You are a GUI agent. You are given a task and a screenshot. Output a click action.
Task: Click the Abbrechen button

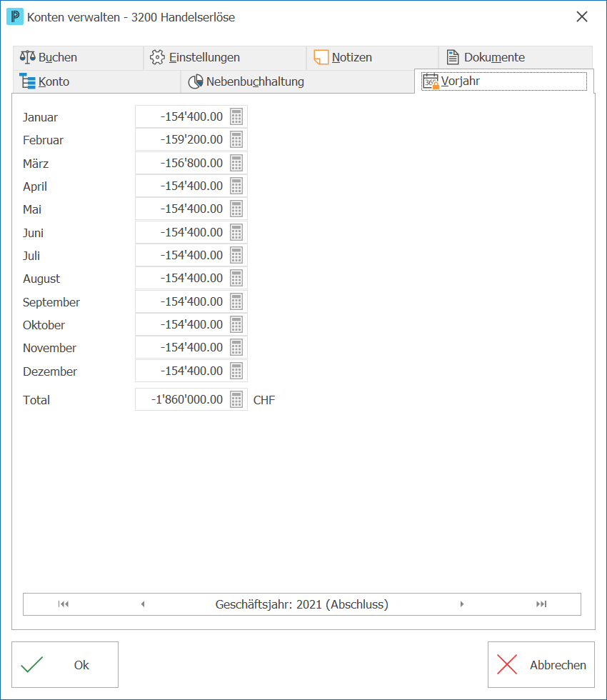tap(541, 665)
